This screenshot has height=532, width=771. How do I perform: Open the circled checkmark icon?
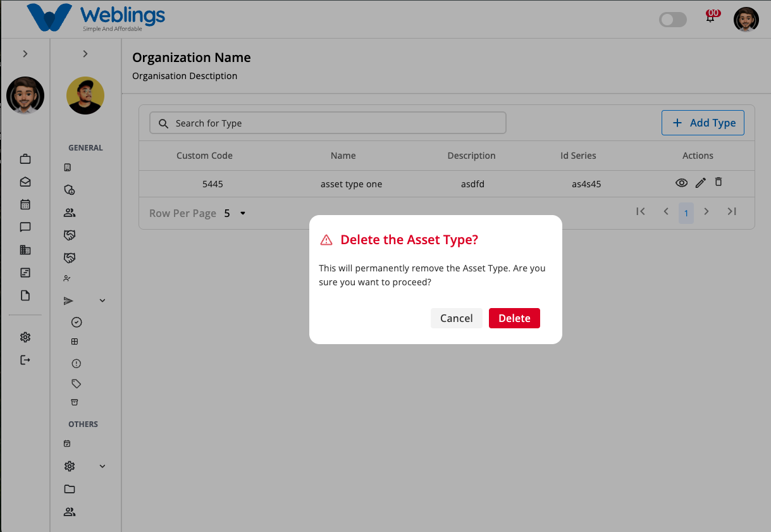click(x=77, y=322)
